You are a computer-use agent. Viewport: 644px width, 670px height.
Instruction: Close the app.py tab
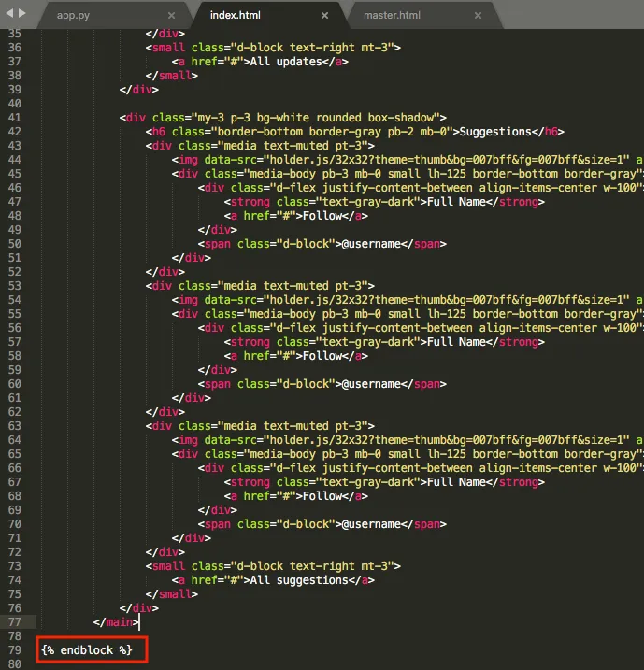[171, 15]
